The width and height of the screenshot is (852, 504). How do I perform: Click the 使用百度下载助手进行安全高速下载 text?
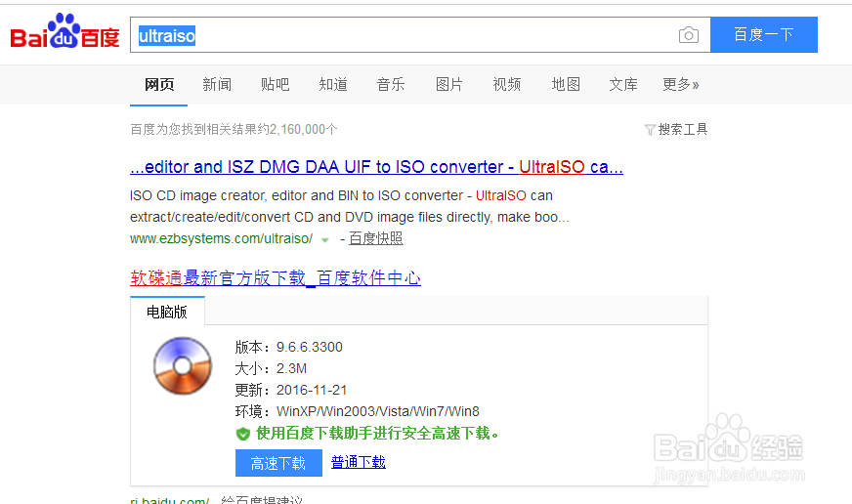[377, 434]
